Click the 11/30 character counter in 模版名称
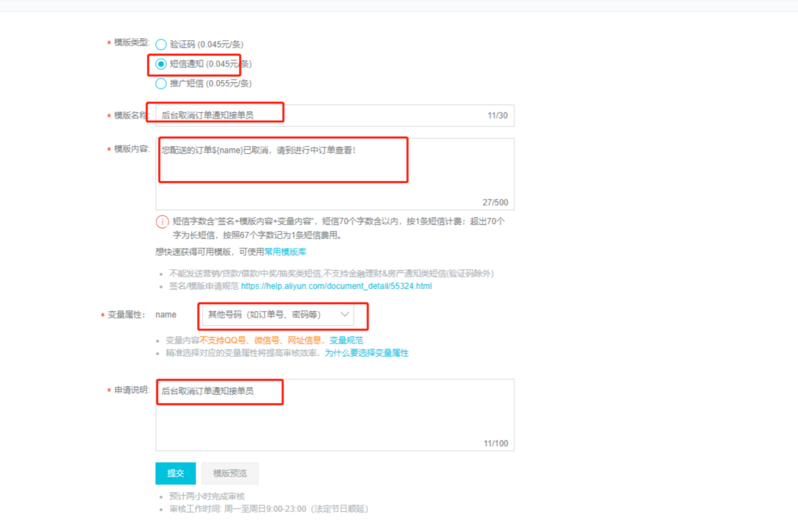Screen dimensions: 798x532 point(497,116)
